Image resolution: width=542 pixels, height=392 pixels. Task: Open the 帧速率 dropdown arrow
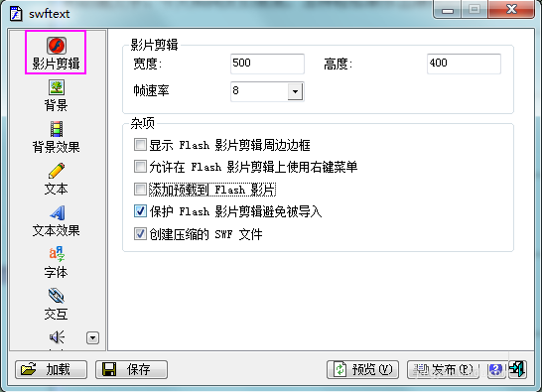[x=295, y=91]
